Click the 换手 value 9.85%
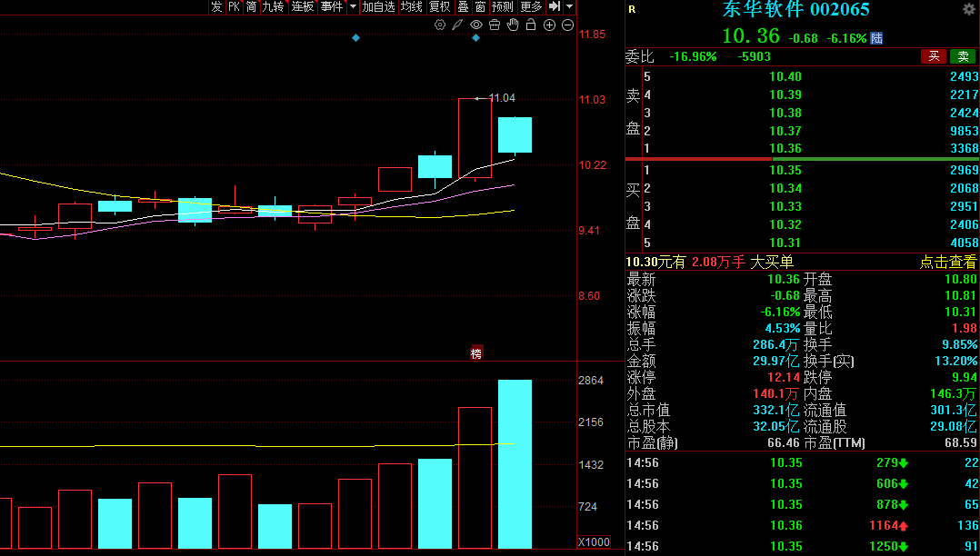Screen dimensions: 980x556 pyautogui.click(x=959, y=345)
